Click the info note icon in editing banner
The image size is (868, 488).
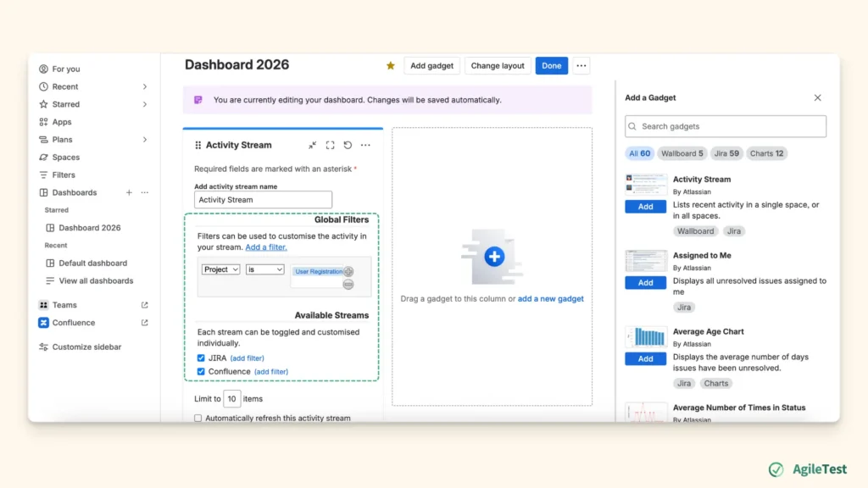[198, 100]
